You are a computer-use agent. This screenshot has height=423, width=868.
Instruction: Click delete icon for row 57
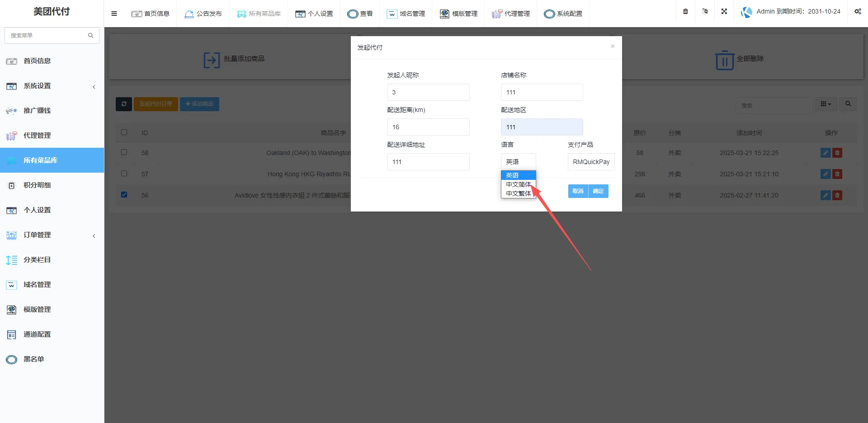837,174
